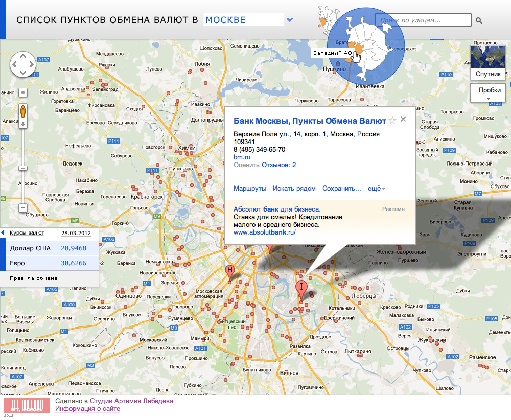The image size is (511, 420).
Task: Focus the Поиск по улицам search field
Action: (x=423, y=20)
